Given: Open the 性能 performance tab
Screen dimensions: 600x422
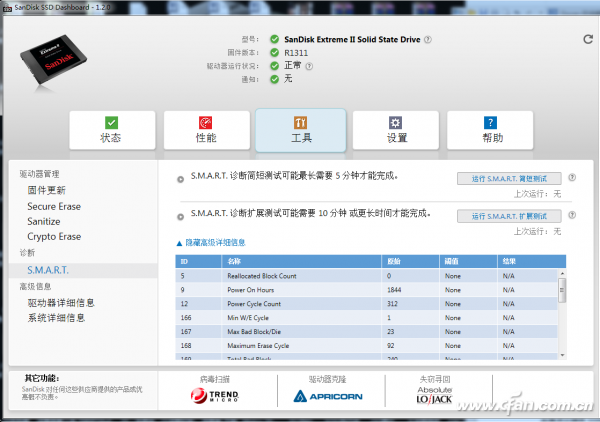Looking at the screenshot, I should 207,130.
